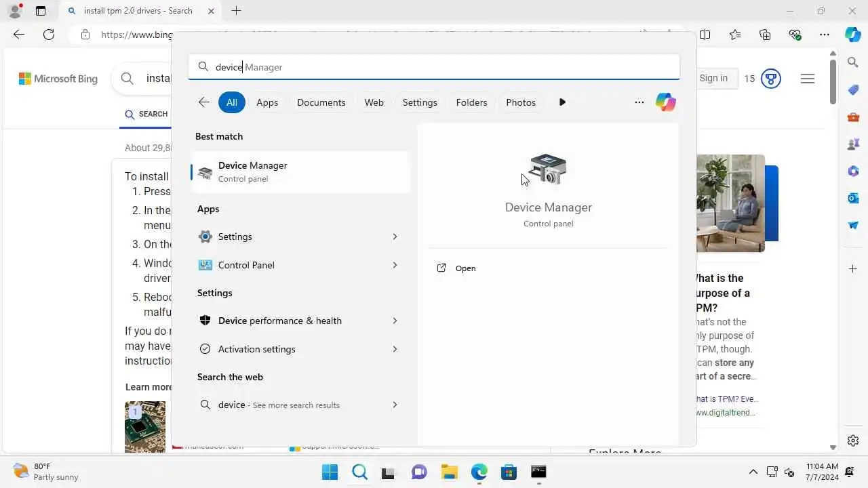Image resolution: width=868 pixels, height=488 pixels.
Task: Open Edge sidebar search
Action: [853, 62]
